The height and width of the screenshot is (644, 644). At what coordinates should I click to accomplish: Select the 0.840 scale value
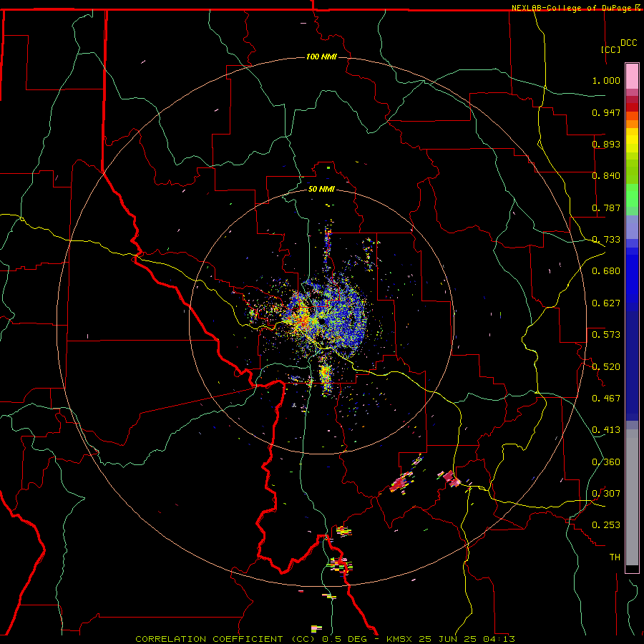[x=606, y=176]
